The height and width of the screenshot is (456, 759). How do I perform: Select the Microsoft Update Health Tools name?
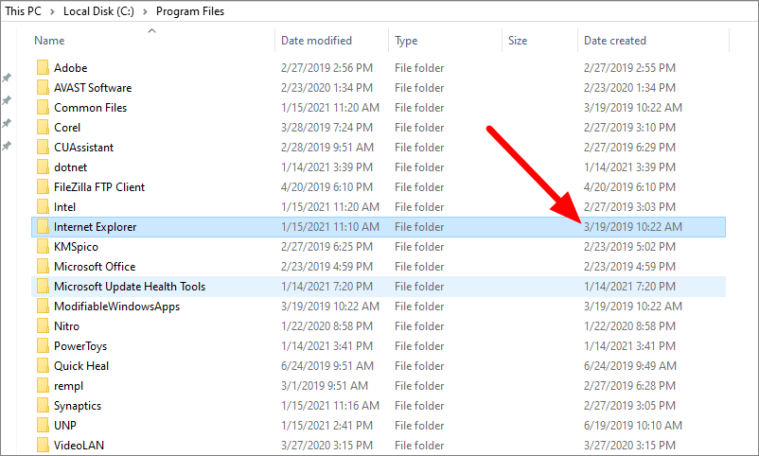coord(129,286)
